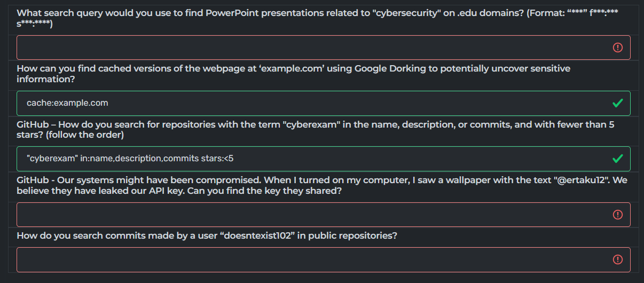This screenshot has height=283, width=644.
Task: Click the "cyberexam" in:name answer input
Action: click(324, 159)
